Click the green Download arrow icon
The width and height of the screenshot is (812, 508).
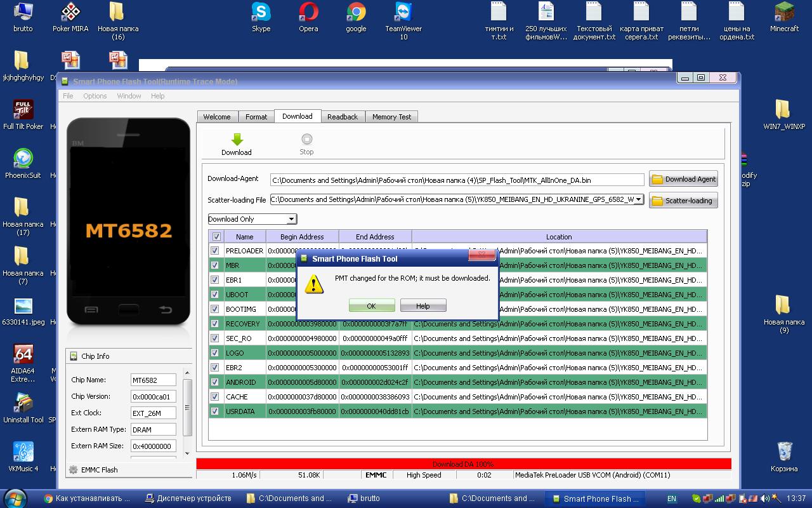237,140
